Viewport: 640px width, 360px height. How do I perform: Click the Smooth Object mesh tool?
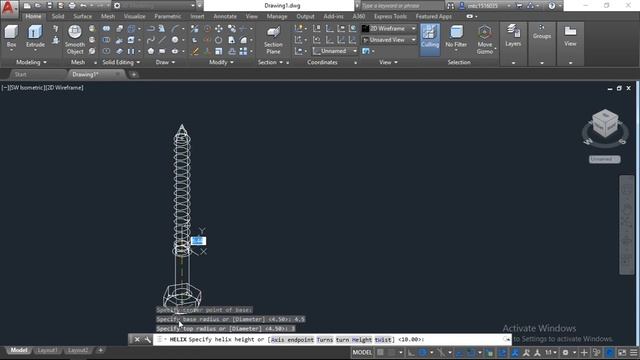point(75,40)
